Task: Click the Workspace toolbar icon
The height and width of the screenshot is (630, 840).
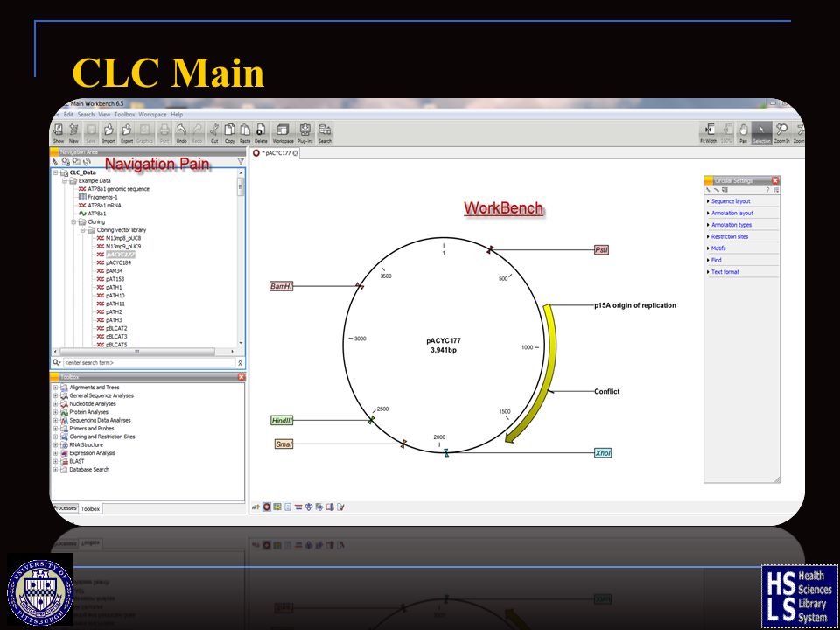Action: pos(283,132)
